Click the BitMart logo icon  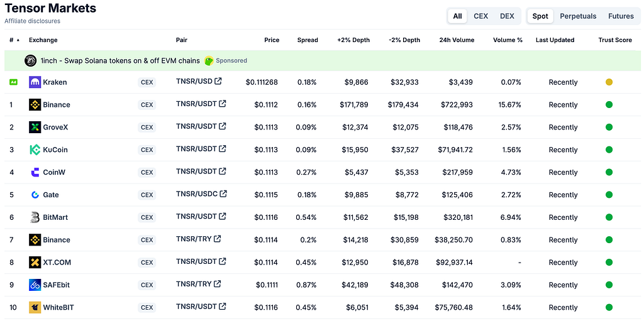tap(35, 217)
